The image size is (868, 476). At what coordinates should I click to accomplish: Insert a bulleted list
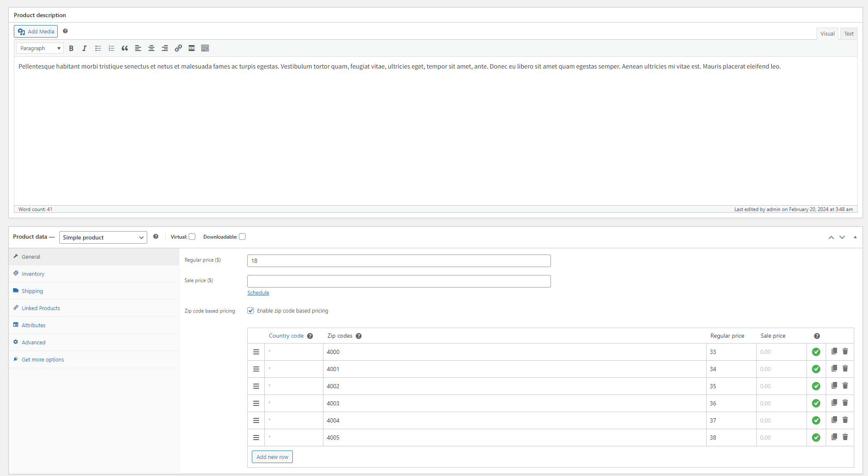[x=98, y=48]
